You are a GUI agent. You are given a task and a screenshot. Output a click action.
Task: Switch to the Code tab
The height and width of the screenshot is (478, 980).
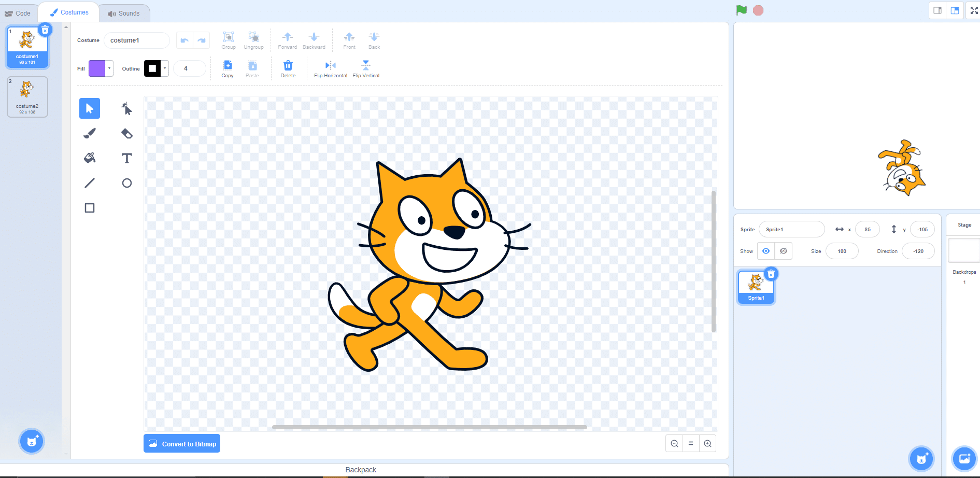point(18,13)
